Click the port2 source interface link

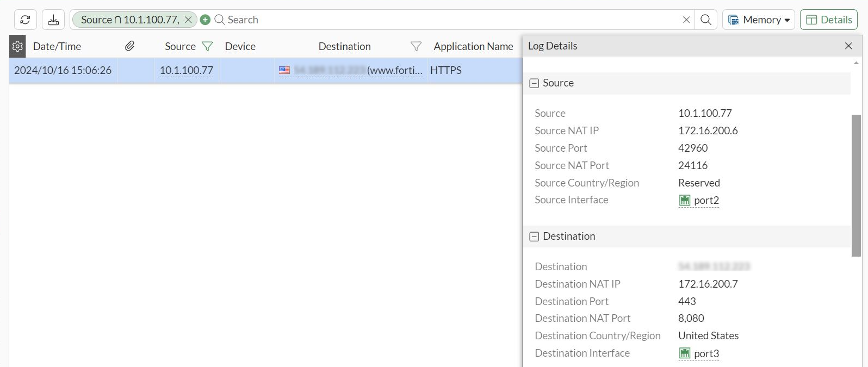(706, 201)
